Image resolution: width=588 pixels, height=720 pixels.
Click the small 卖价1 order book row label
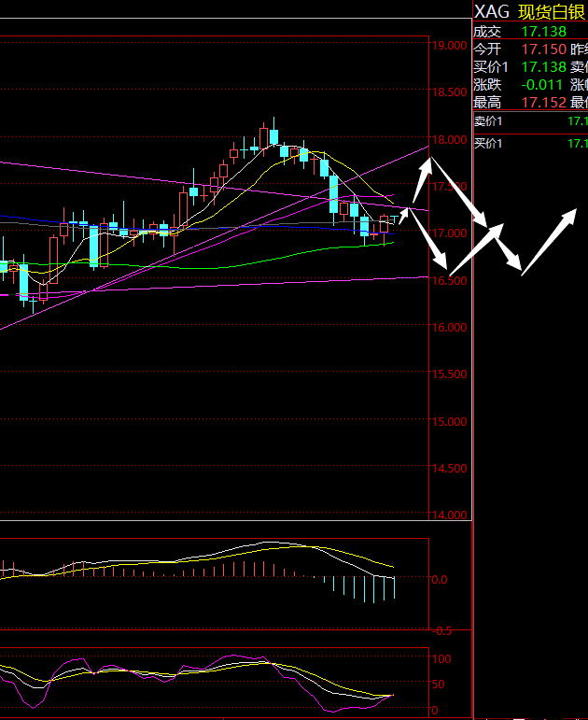tap(488, 121)
